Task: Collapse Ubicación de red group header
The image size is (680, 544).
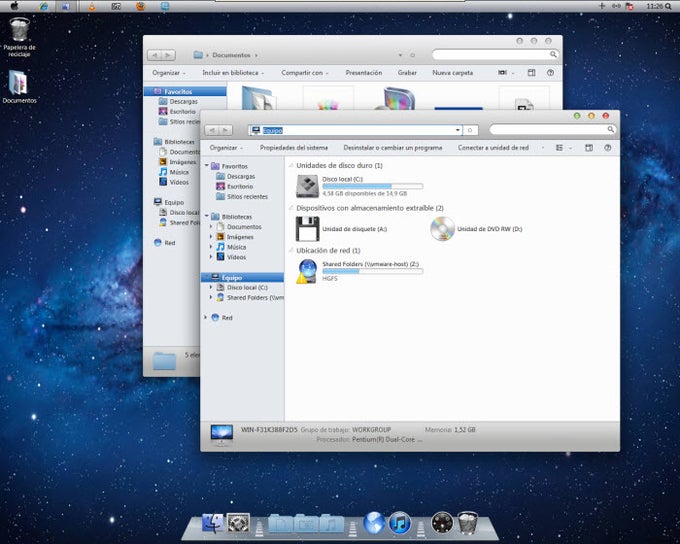Action: click(291, 250)
